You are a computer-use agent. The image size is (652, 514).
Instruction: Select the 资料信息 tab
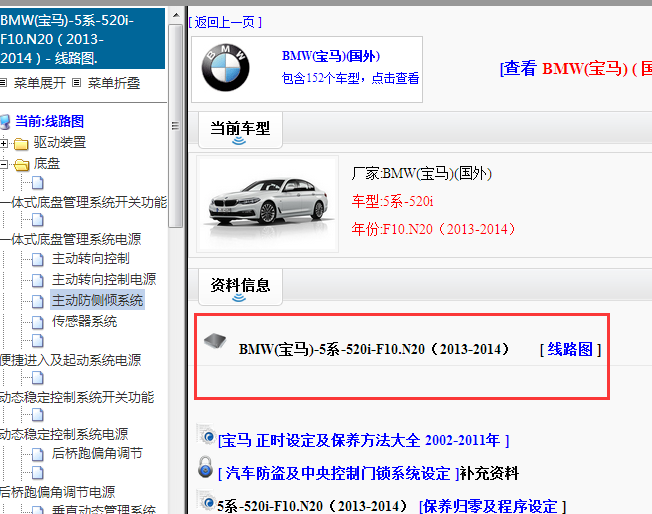pyautogui.click(x=240, y=287)
